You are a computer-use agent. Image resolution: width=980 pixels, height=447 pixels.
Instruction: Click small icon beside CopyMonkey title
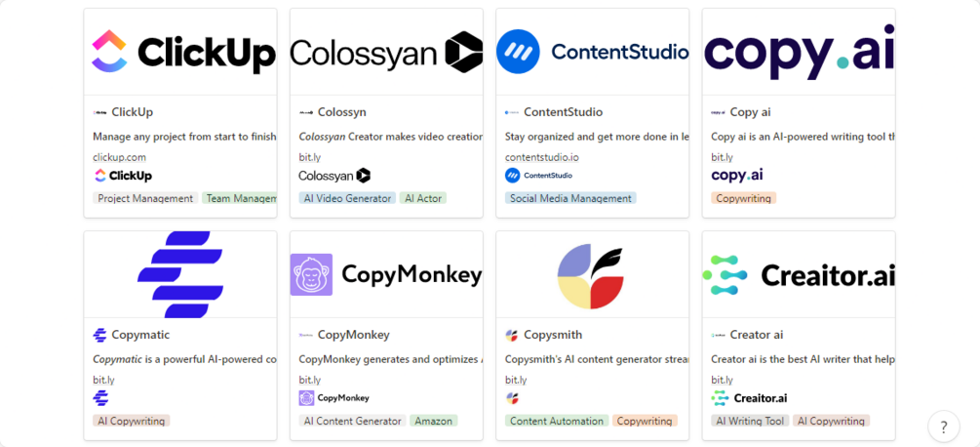306,335
